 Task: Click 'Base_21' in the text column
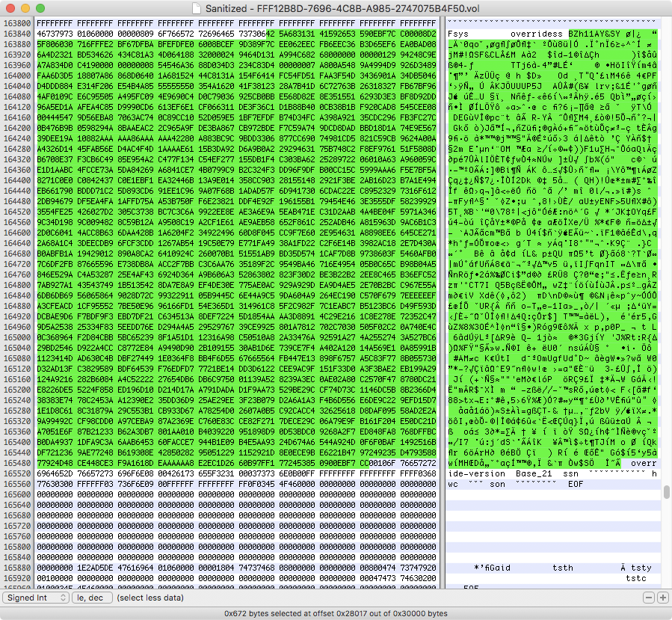click(x=534, y=473)
